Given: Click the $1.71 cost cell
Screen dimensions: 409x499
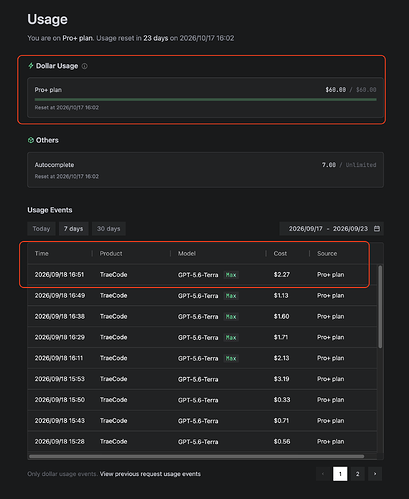Looking at the screenshot, I should point(281,337).
